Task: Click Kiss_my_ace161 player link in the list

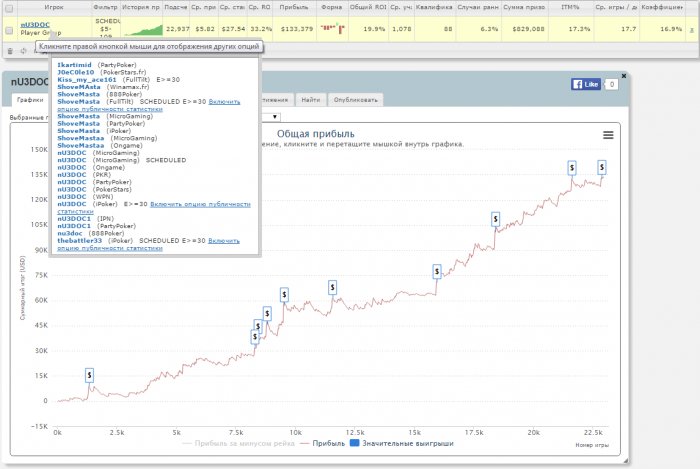Action: click(86, 77)
